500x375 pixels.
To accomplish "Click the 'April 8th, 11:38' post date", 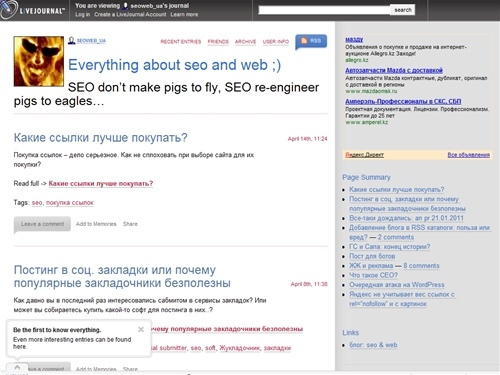I will pos(309,284).
